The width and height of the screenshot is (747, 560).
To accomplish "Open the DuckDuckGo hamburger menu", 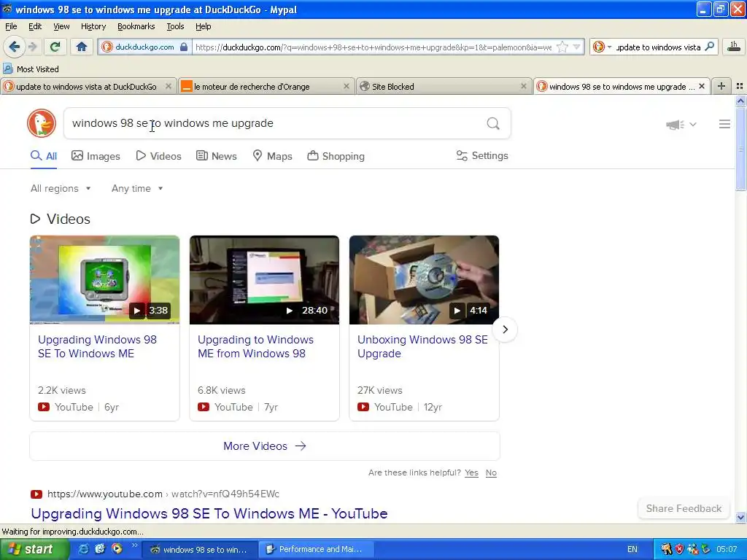I will (724, 124).
